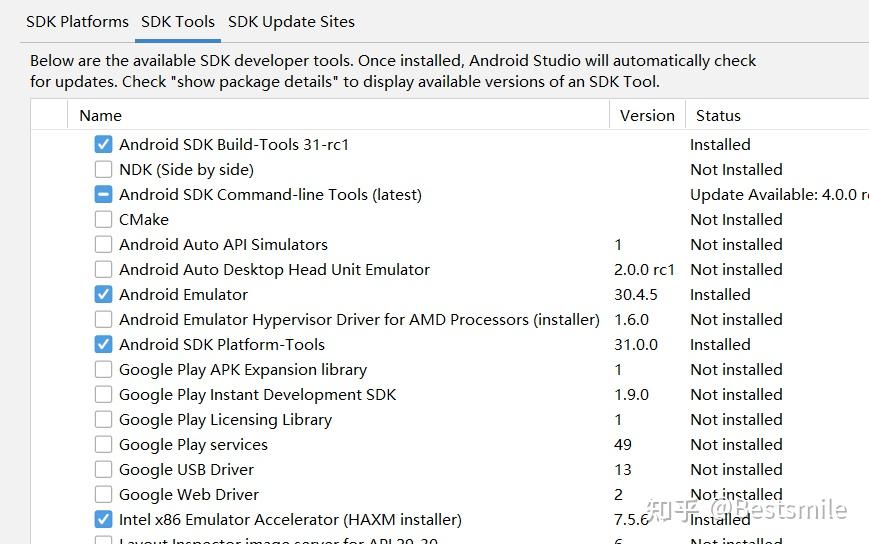Image resolution: width=869 pixels, height=544 pixels.
Task: Check Android Auto Desktop Head Unit Emulator
Action: [103, 269]
